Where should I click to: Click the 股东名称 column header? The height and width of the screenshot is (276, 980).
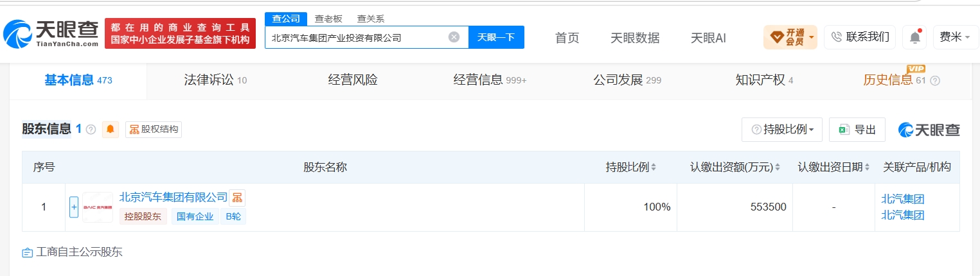[325, 168]
